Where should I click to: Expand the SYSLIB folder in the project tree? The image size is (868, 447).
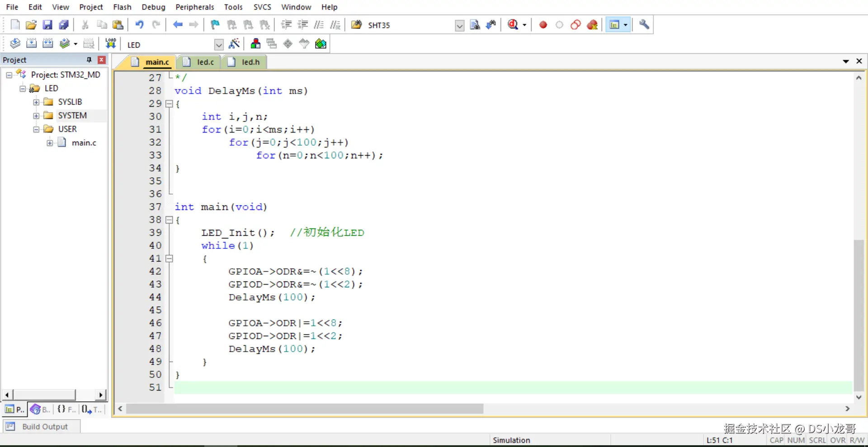[36, 102]
